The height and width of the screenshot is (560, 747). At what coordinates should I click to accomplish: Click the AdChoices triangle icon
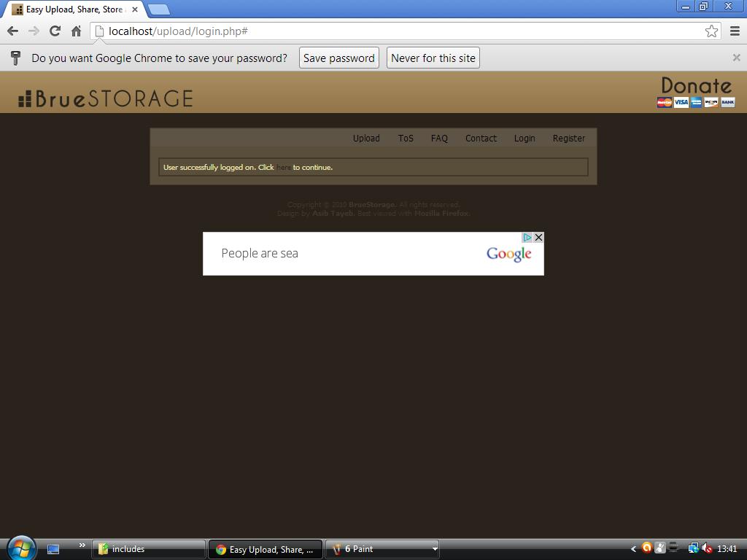point(527,237)
